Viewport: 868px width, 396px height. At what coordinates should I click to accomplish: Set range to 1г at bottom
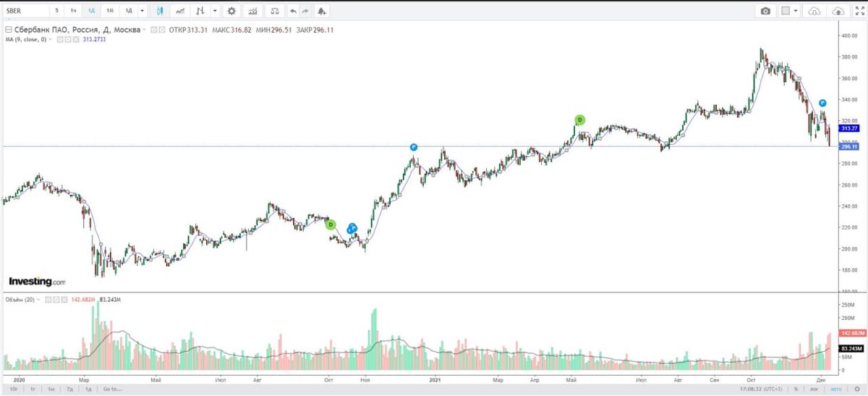(33, 389)
